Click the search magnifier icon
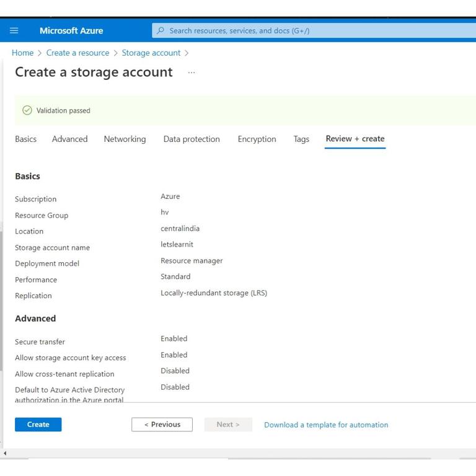Screen dimensions: 476x476 tap(161, 30)
